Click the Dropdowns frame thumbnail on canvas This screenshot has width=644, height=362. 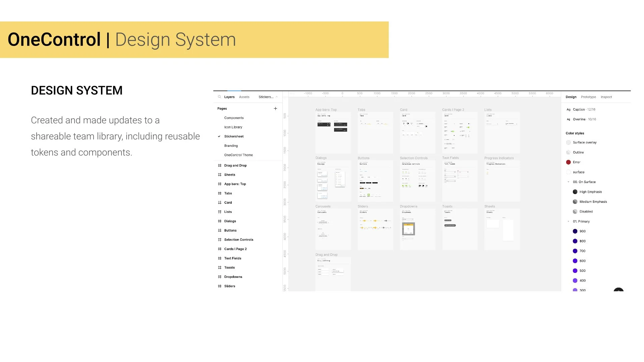click(417, 230)
